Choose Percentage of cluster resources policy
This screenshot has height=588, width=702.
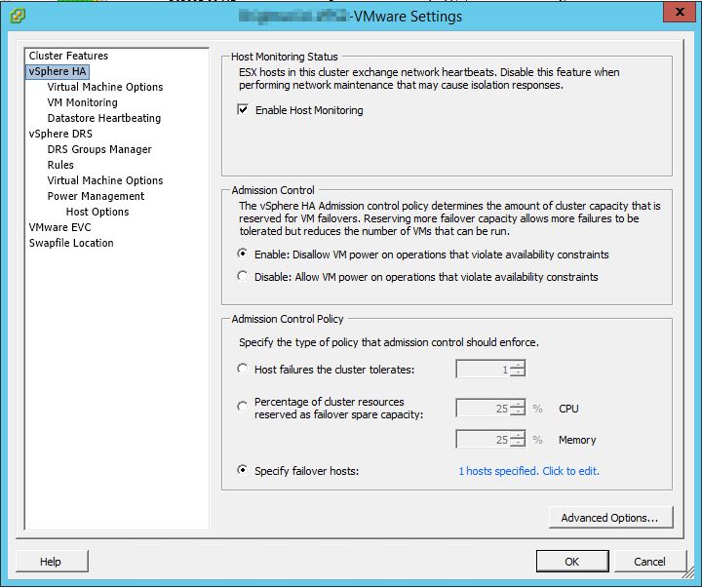pyautogui.click(x=242, y=407)
